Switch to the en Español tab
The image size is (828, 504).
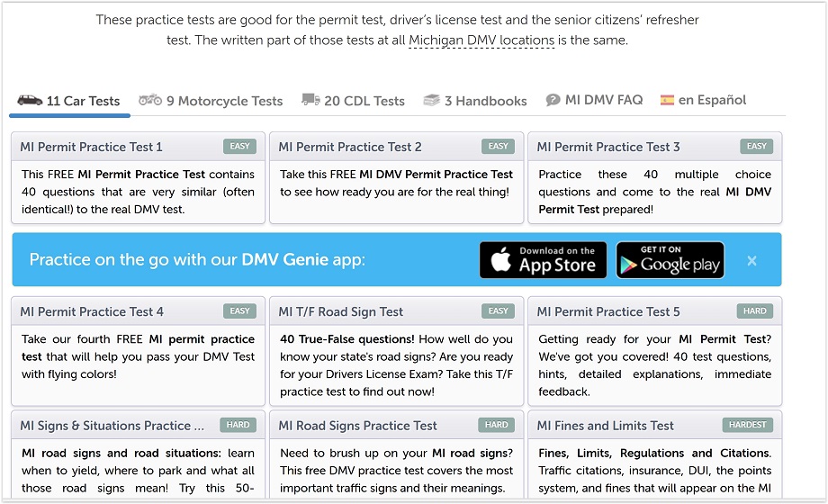704,100
